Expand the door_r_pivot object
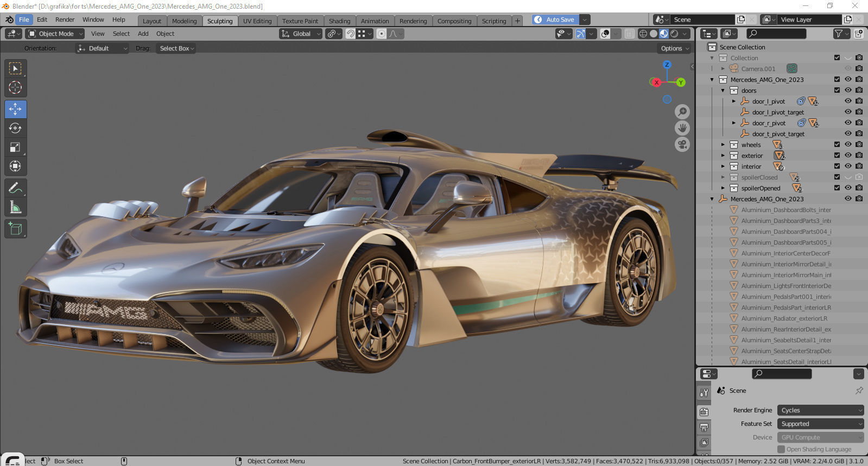The height and width of the screenshot is (466, 868). (734, 123)
